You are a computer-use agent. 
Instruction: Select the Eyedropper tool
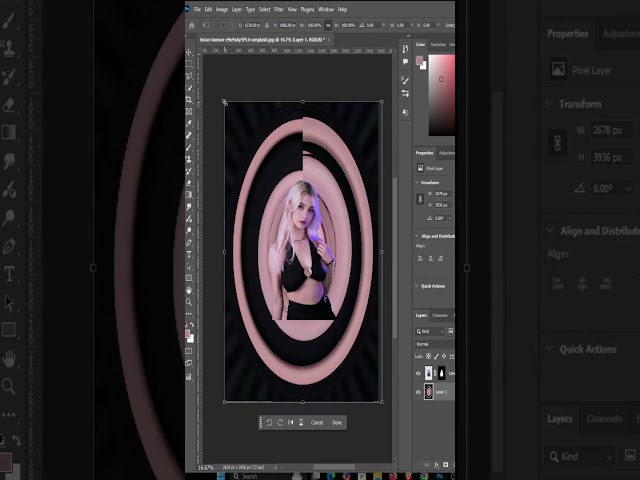click(189, 123)
